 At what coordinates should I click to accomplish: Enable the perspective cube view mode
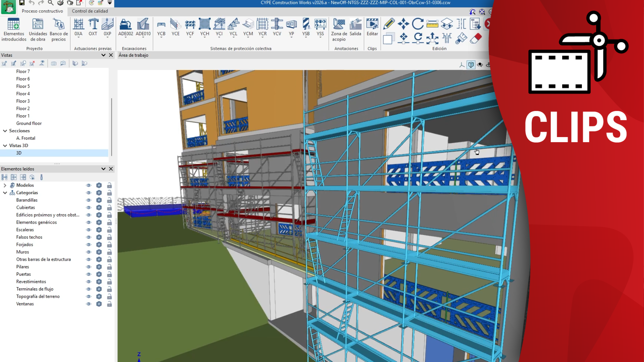pos(471,65)
